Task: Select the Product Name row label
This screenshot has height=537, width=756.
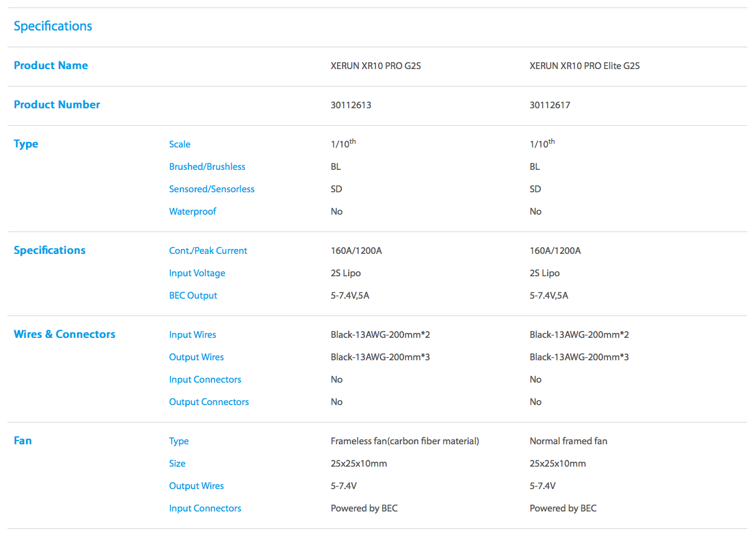Action: coord(51,65)
